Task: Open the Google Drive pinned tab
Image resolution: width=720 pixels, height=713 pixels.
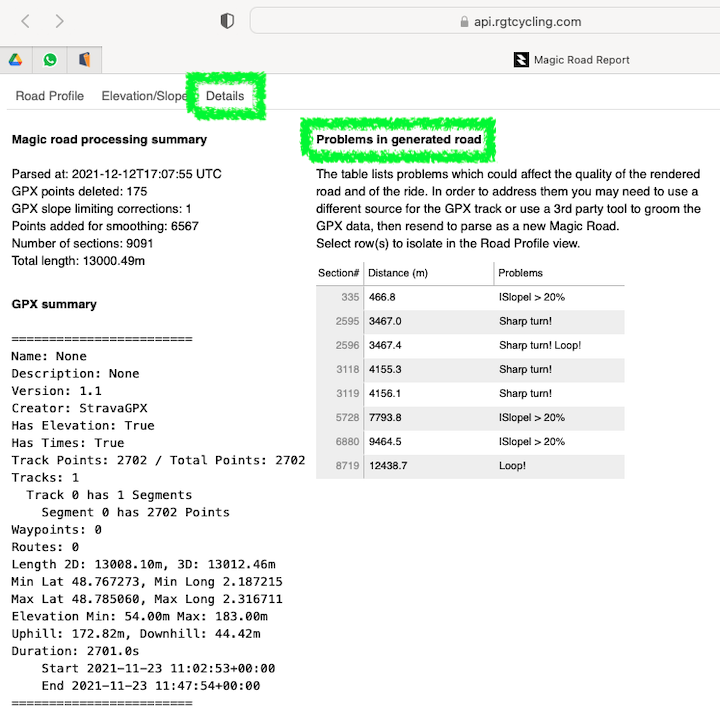Action: coord(16,60)
